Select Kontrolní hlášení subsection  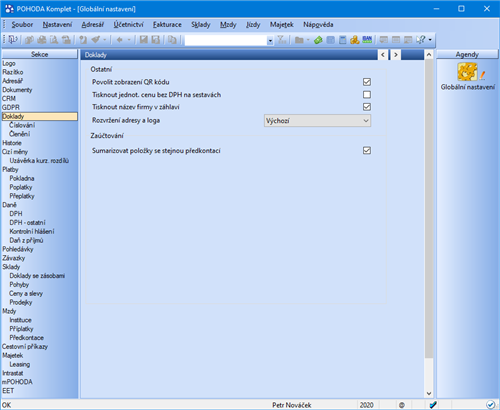32,231
